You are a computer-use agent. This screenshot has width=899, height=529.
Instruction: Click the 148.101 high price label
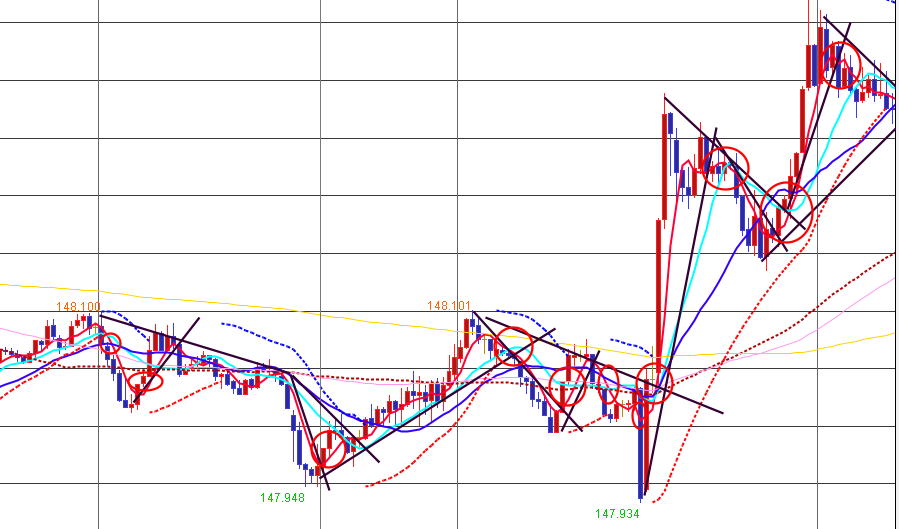[449, 306]
